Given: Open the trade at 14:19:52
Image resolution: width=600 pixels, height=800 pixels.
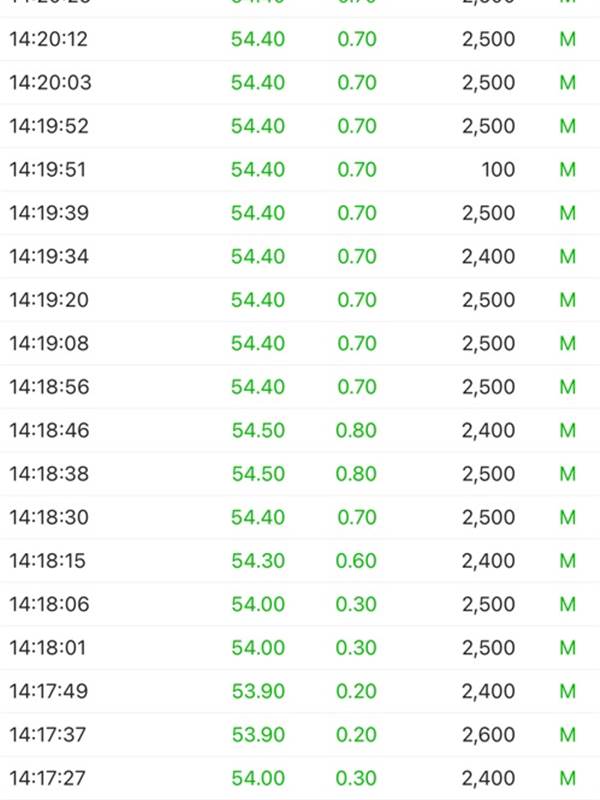Looking at the screenshot, I should pyautogui.click(x=300, y=126).
